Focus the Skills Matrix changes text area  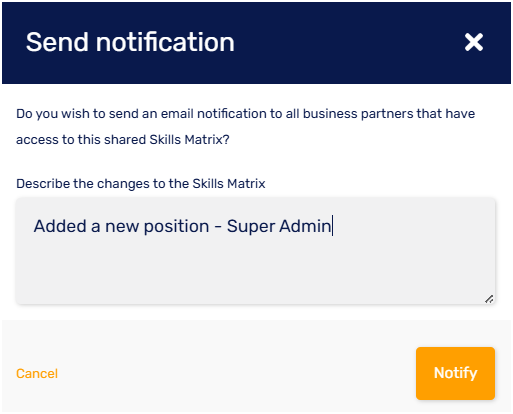click(255, 251)
